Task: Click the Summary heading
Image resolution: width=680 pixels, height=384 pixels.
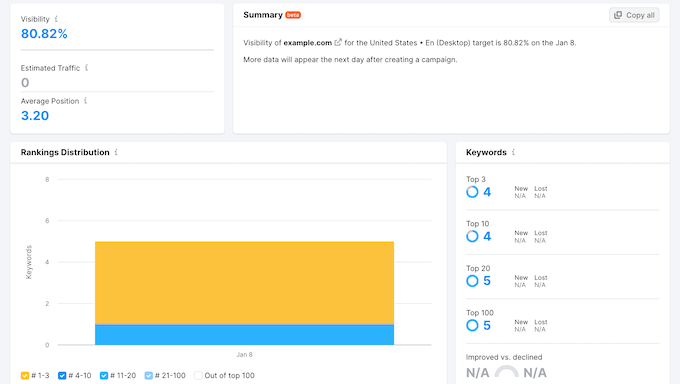Action: 263,15
